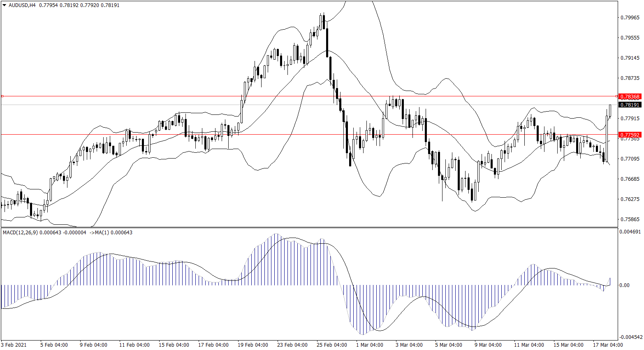Screen dimensions: 644x350
Task: Click the MACD(12,26,9) indicator label
Action: [20, 233]
